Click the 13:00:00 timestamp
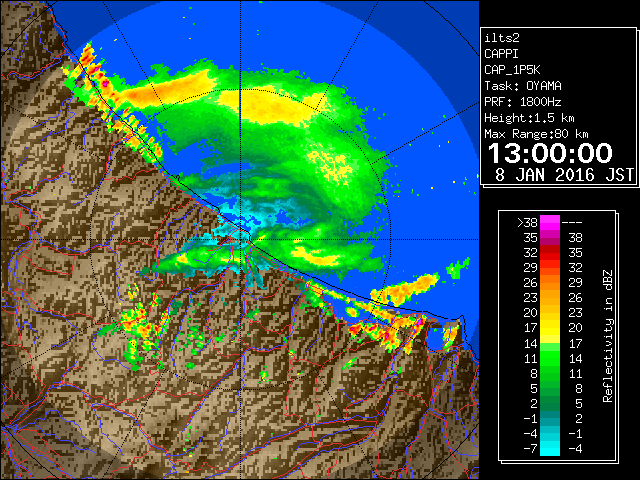Screen dimensions: 640x480 [550, 153]
